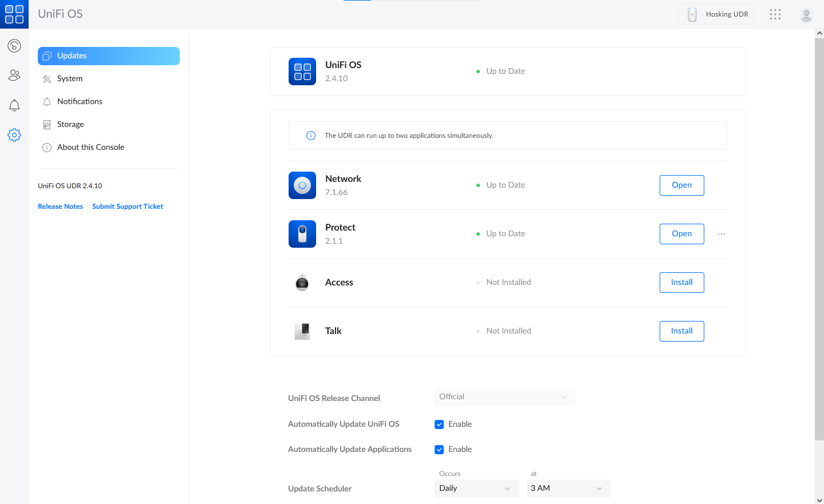Install the Access application
824x504 pixels.
coord(681,283)
